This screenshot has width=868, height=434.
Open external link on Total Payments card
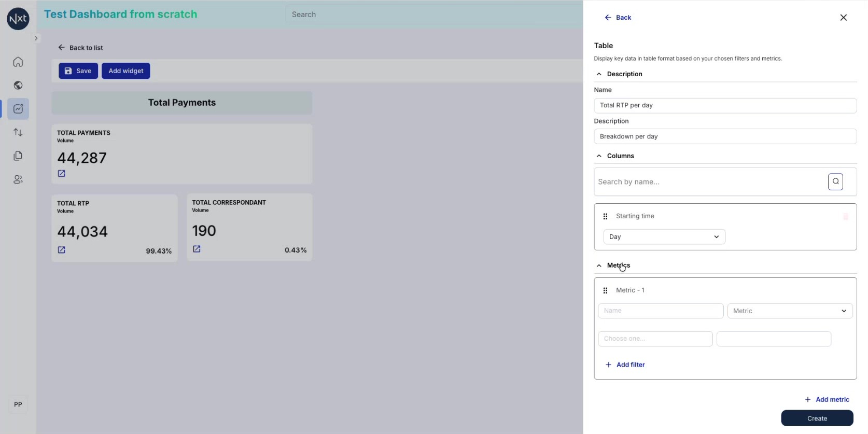tap(62, 174)
